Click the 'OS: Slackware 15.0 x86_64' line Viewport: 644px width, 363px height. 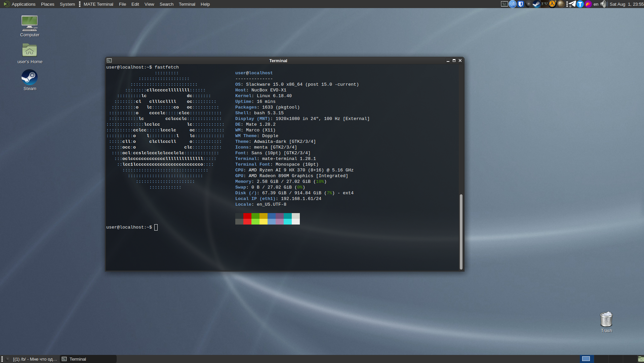tap(297, 84)
